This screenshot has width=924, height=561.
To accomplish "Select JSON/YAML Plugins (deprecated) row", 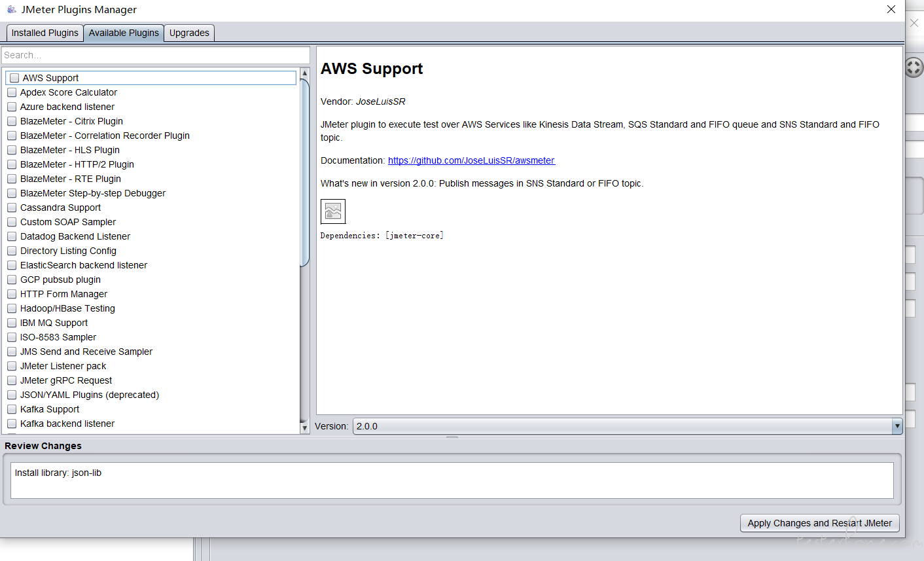I will point(151,395).
